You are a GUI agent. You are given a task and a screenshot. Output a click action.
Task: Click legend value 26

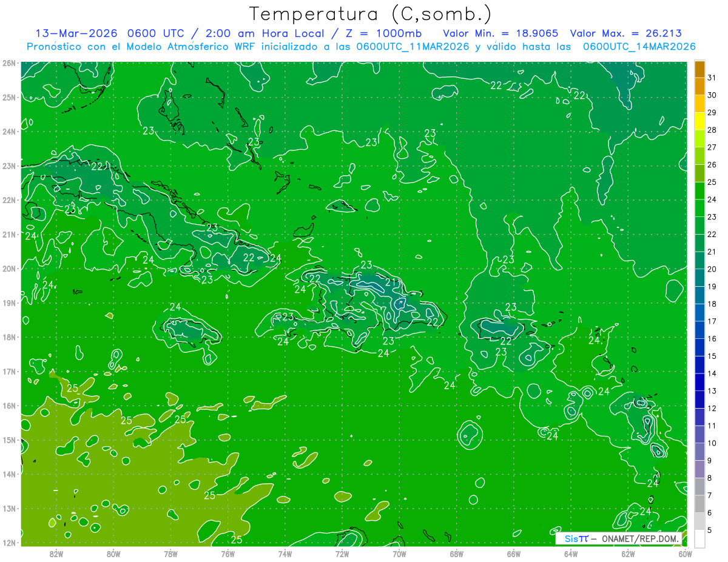coord(712,165)
